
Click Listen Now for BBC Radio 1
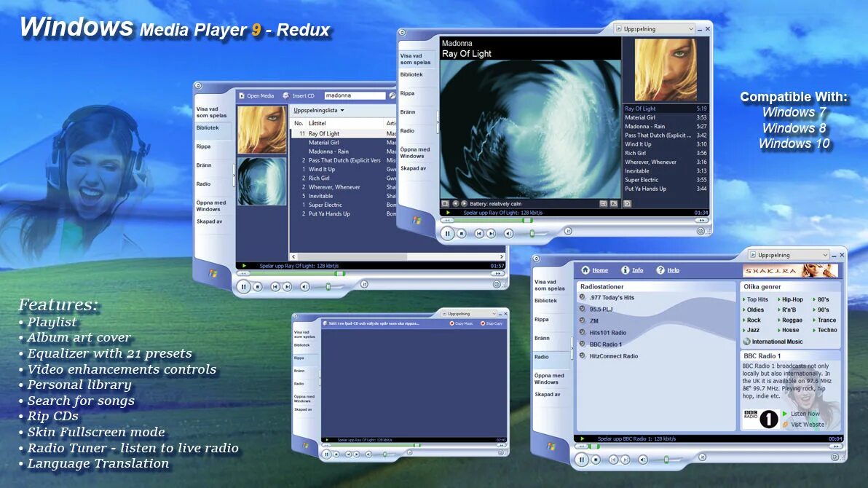point(800,414)
